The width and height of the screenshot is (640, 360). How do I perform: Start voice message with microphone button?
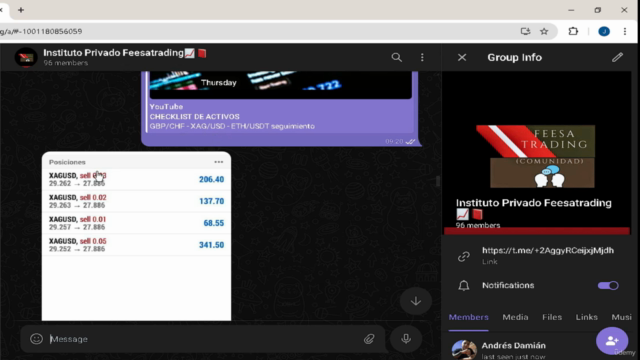click(406, 339)
